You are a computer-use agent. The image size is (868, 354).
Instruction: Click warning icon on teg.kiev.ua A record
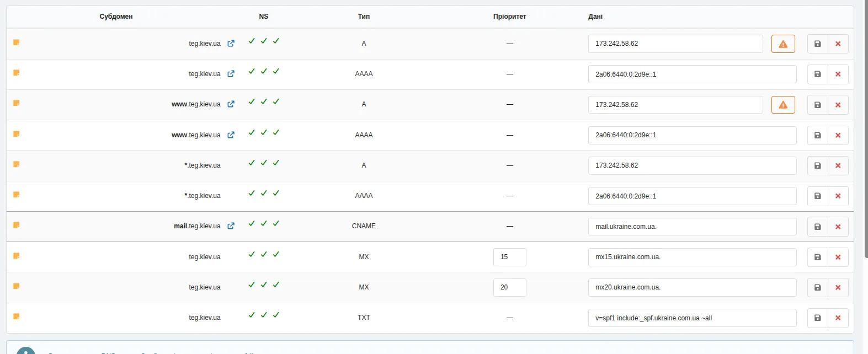click(783, 44)
